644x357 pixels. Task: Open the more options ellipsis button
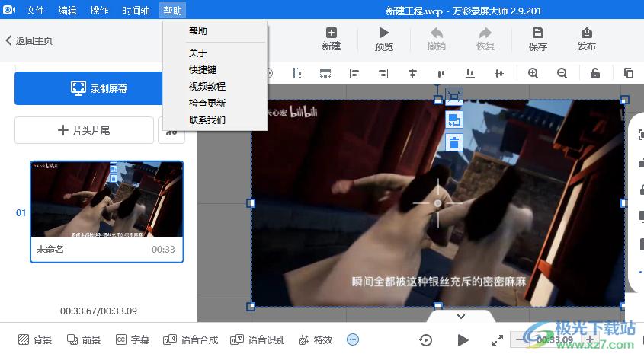tap(353, 339)
